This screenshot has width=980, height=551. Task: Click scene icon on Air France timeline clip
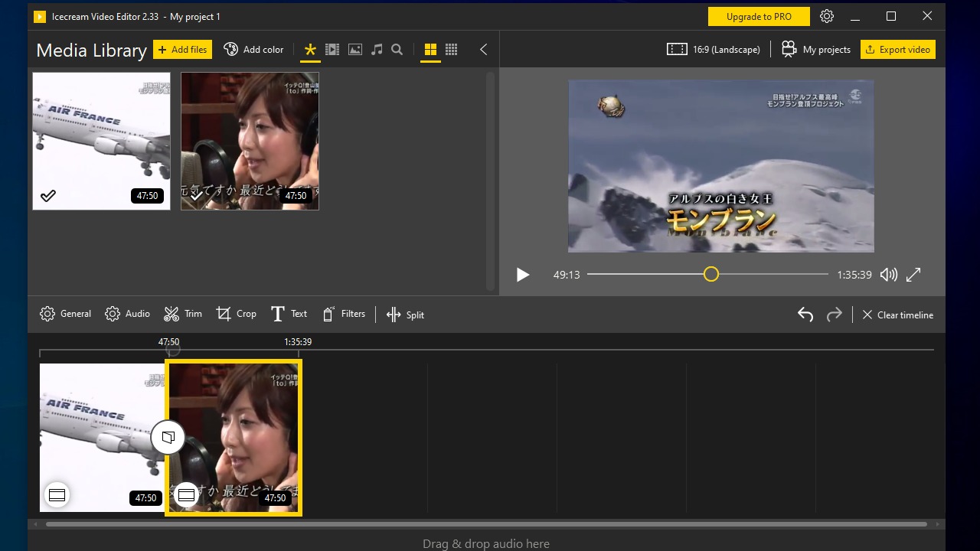[x=57, y=495]
